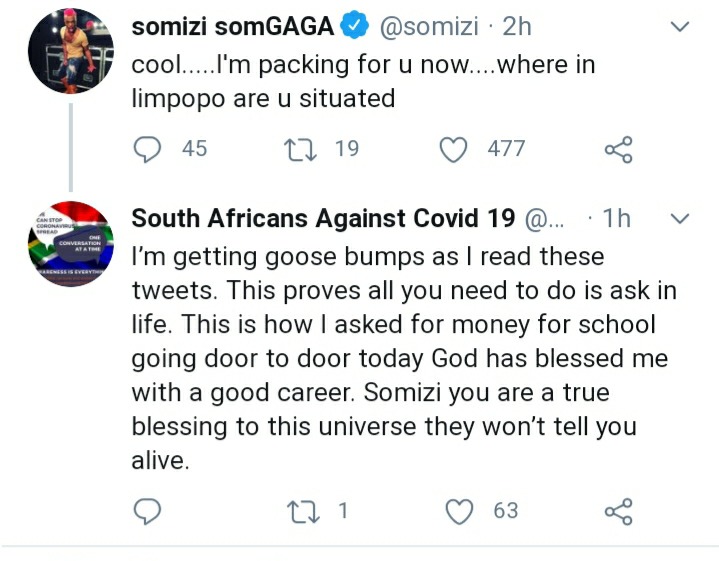Expand options for the Covid 19 account tweet
719x561 pixels.
point(679,218)
